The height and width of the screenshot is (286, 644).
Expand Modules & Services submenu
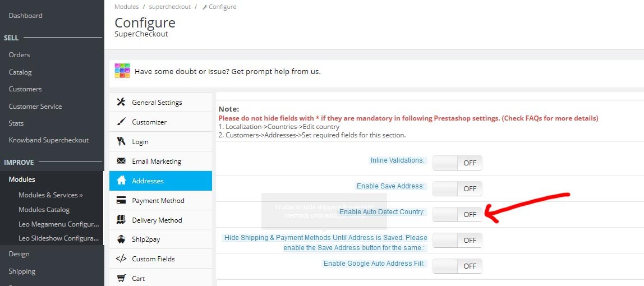pos(50,195)
